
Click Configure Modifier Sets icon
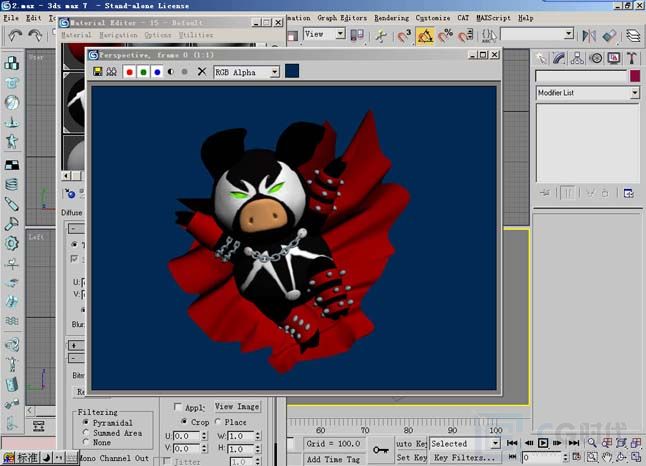[628, 193]
